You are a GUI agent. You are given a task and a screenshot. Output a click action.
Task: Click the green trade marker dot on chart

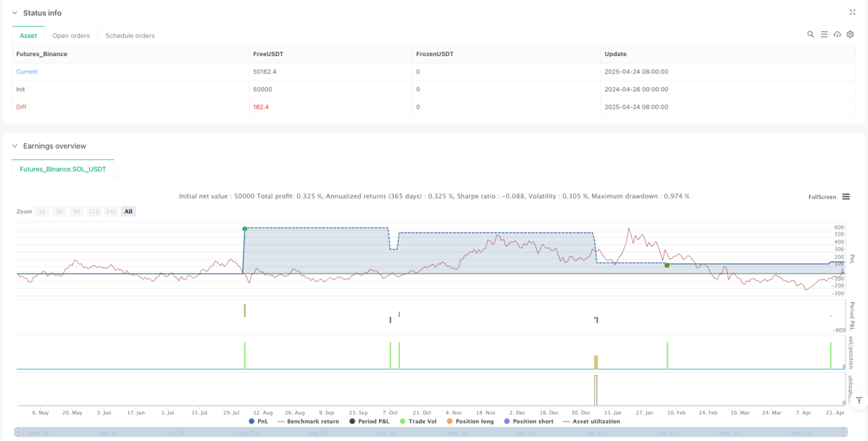point(244,229)
